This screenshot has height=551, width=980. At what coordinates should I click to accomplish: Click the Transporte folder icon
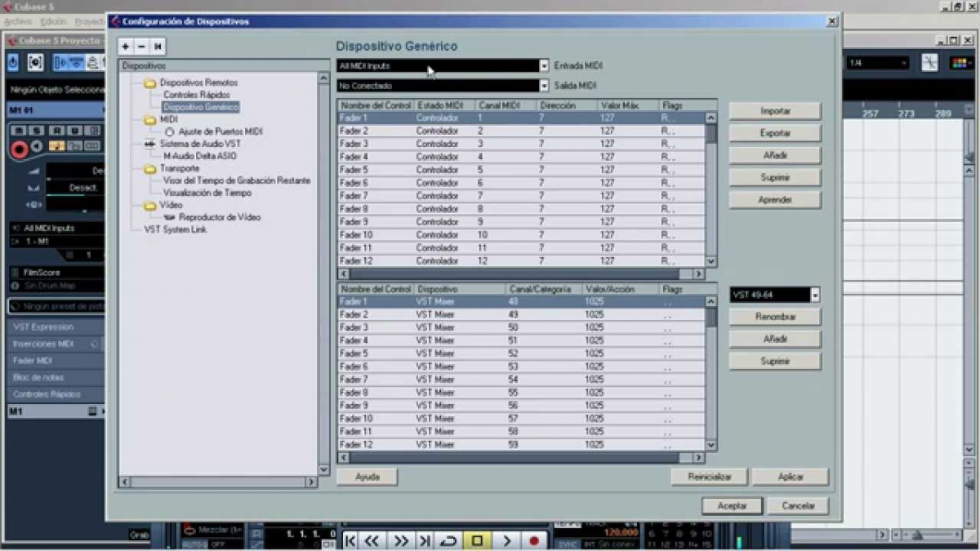pyautogui.click(x=150, y=169)
